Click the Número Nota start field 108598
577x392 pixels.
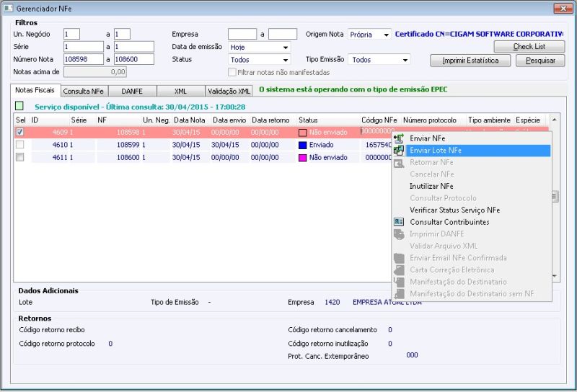point(84,59)
